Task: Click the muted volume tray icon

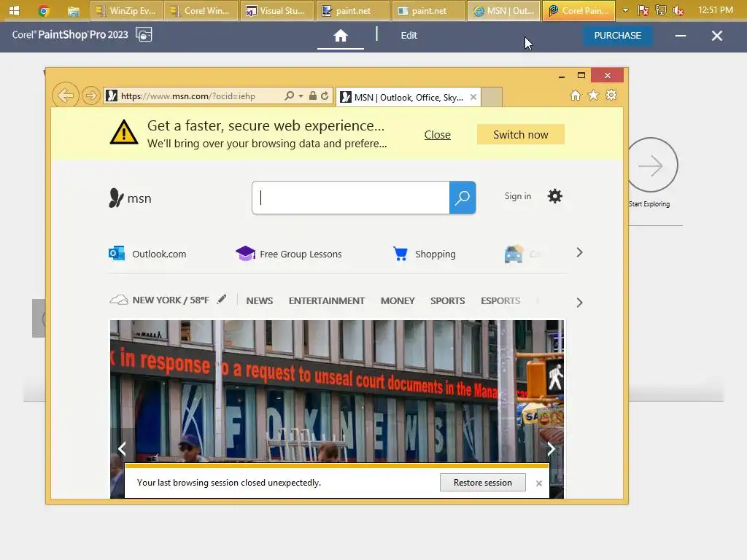Action: pyautogui.click(x=678, y=10)
